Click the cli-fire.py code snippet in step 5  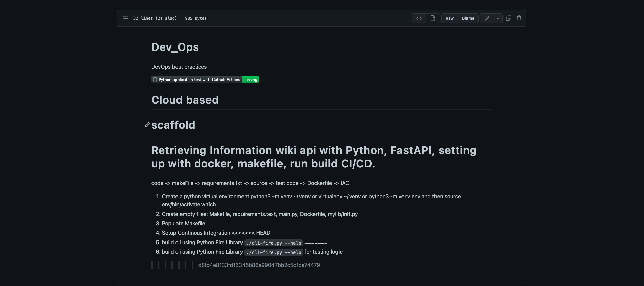click(x=273, y=243)
